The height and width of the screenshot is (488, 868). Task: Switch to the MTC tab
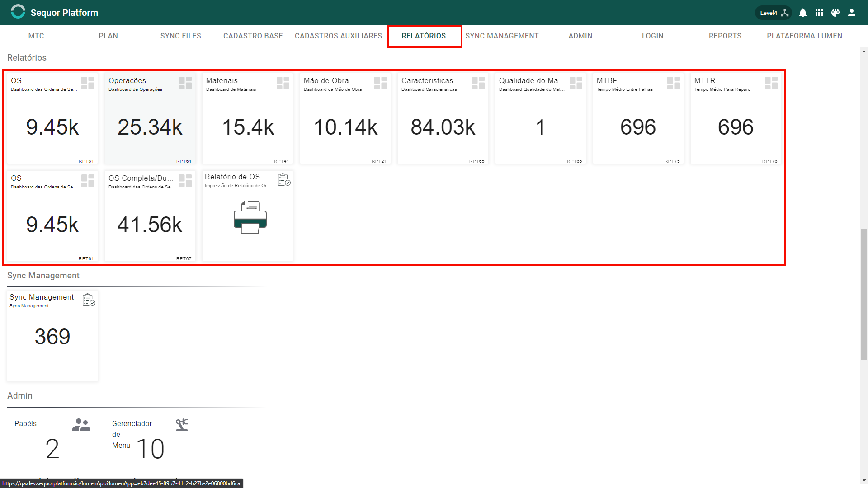click(x=36, y=36)
